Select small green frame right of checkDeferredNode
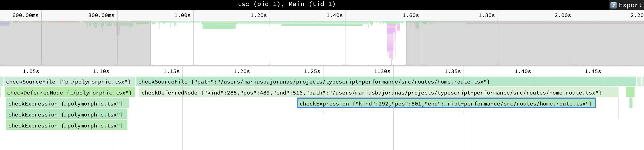 [630, 92]
